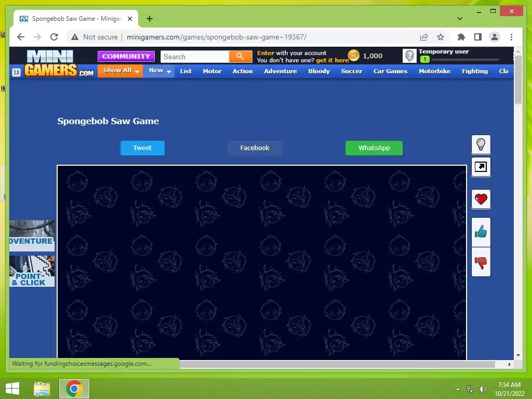Click the green level 1 badge

425,59
